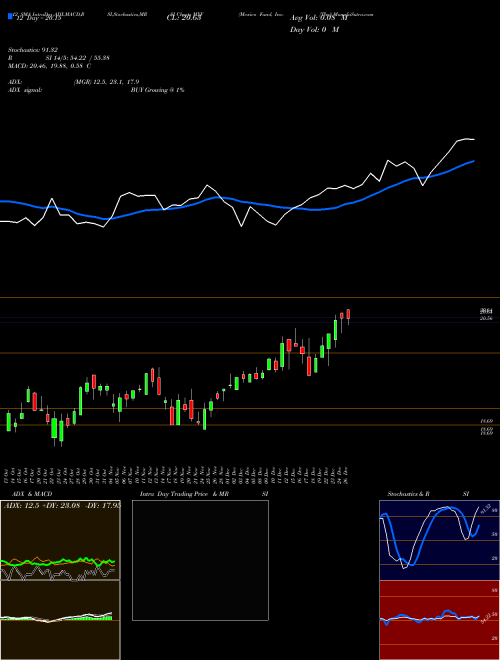Click the MACD: 20.46, 19.88, 0.58 line
Screen dimensions: 500x660
click(49, 66)
